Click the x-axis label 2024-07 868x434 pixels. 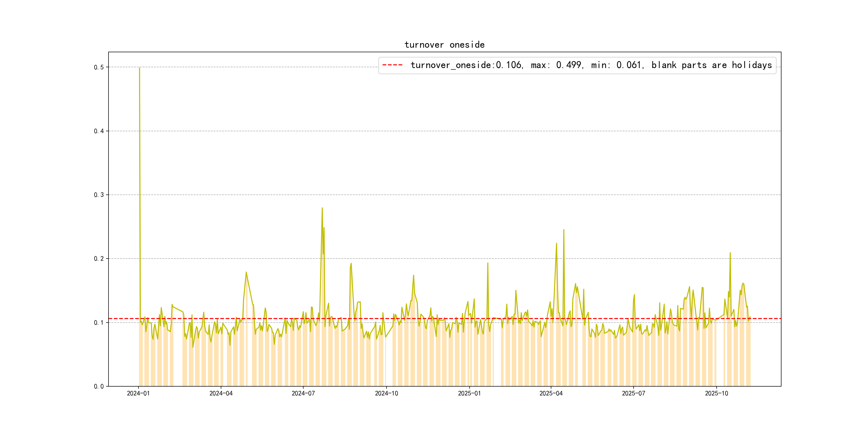click(303, 394)
